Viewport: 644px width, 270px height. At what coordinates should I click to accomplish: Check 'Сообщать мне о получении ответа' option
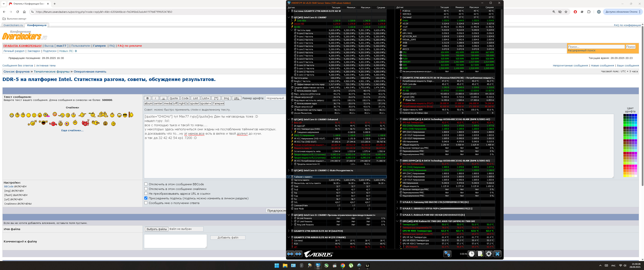(x=146, y=203)
